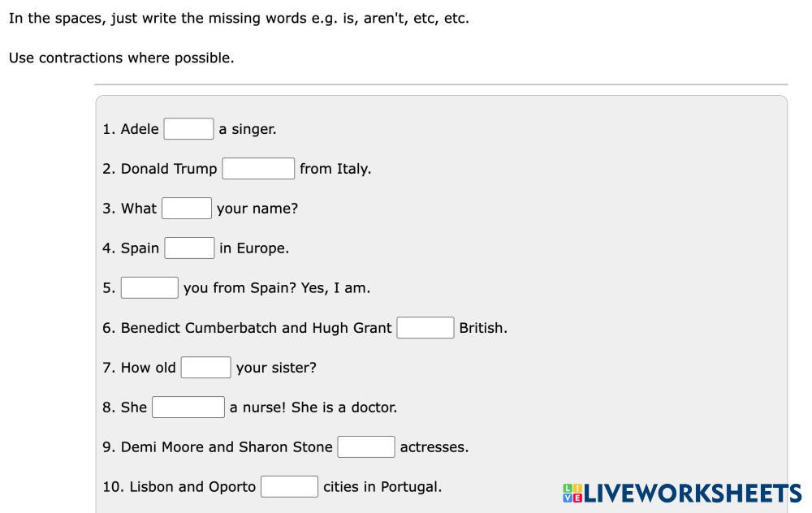The height and width of the screenshot is (513, 812).
Task: Focus the blank after Spain in sentence 4
Action: click(189, 248)
